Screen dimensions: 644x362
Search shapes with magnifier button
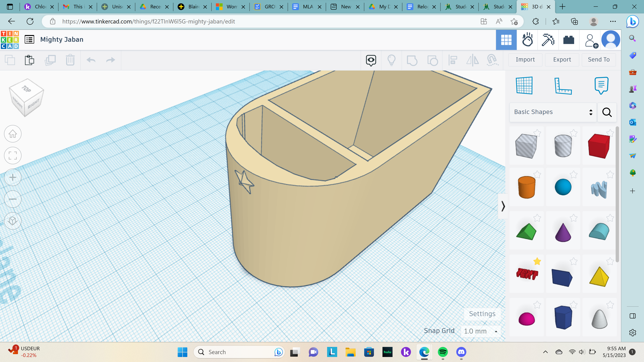coord(607,112)
